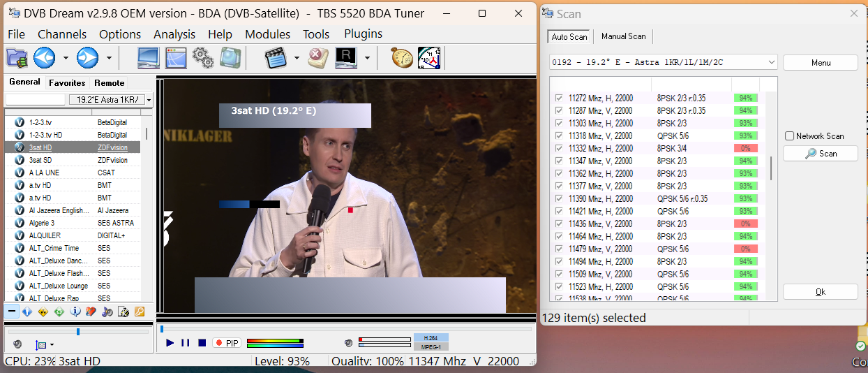Click the seek slider above play controls
Screen dimensions: 868x373
(x=346, y=328)
